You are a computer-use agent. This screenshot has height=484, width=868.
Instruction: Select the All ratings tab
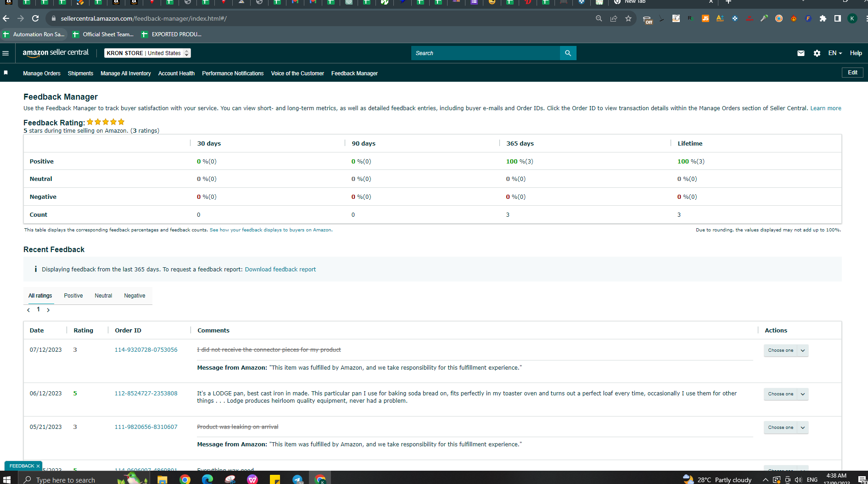(40, 296)
